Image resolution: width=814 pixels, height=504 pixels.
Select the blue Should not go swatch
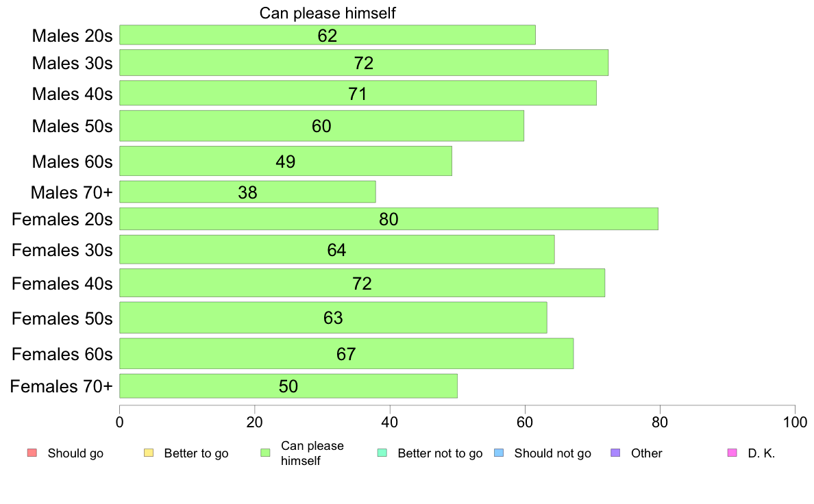(x=499, y=453)
